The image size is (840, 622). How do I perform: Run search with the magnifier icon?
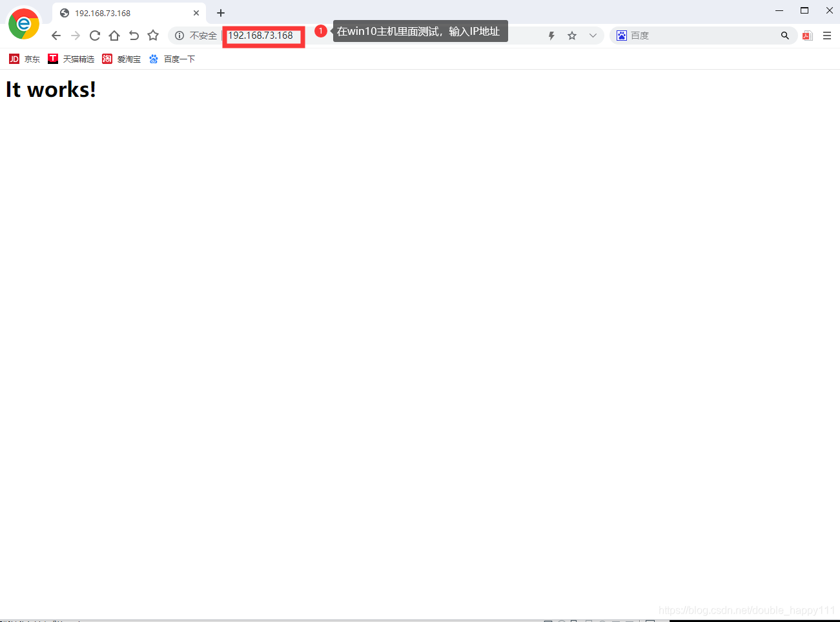click(x=785, y=36)
